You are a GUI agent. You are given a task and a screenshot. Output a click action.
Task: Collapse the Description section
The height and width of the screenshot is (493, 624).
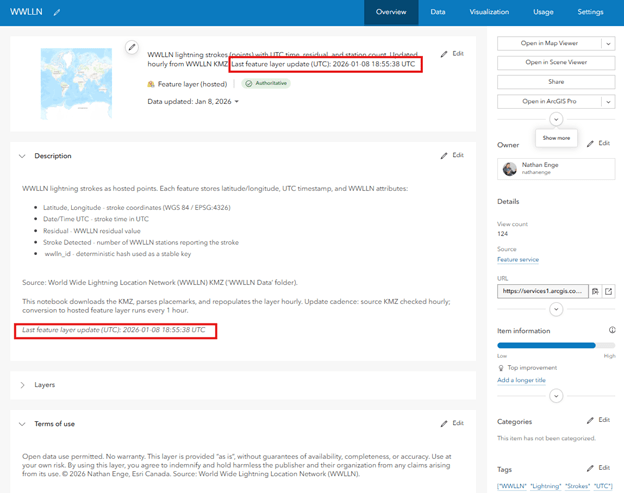[22, 156]
